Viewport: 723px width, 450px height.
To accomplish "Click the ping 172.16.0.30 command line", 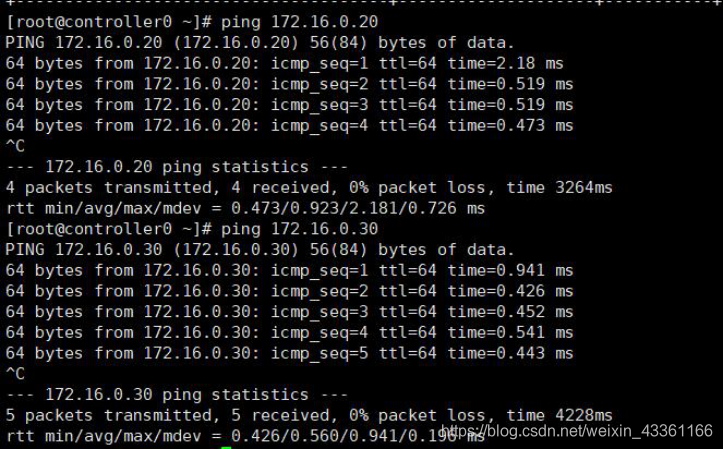I will [x=192, y=229].
